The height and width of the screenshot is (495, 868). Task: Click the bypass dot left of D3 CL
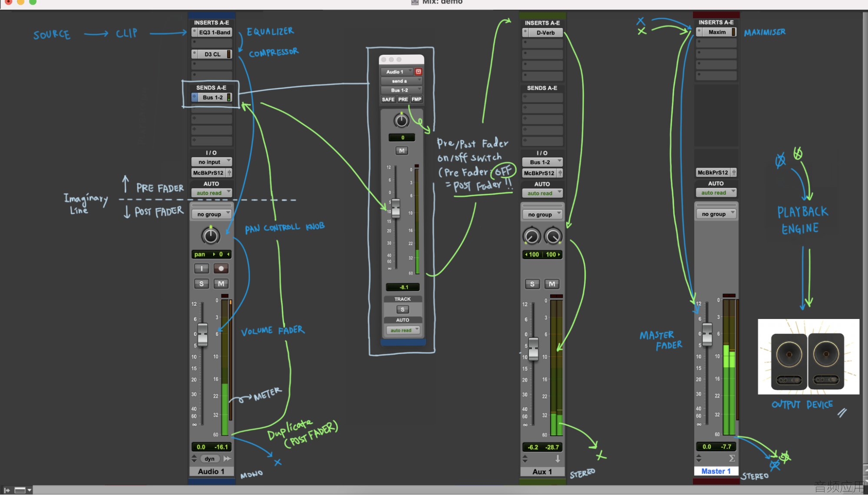[195, 54]
